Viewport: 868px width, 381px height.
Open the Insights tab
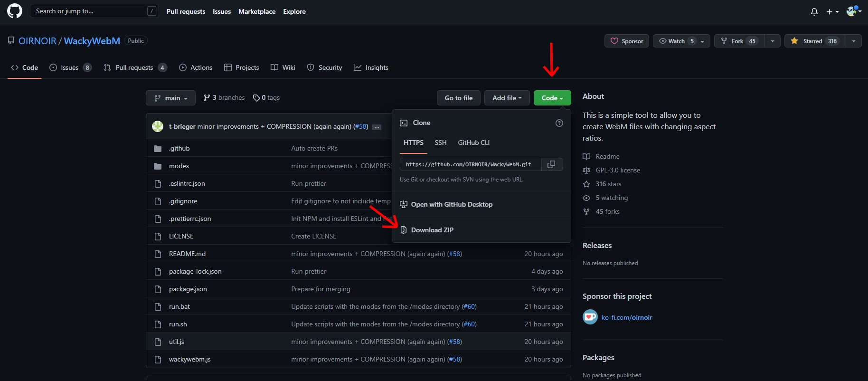[x=371, y=67]
